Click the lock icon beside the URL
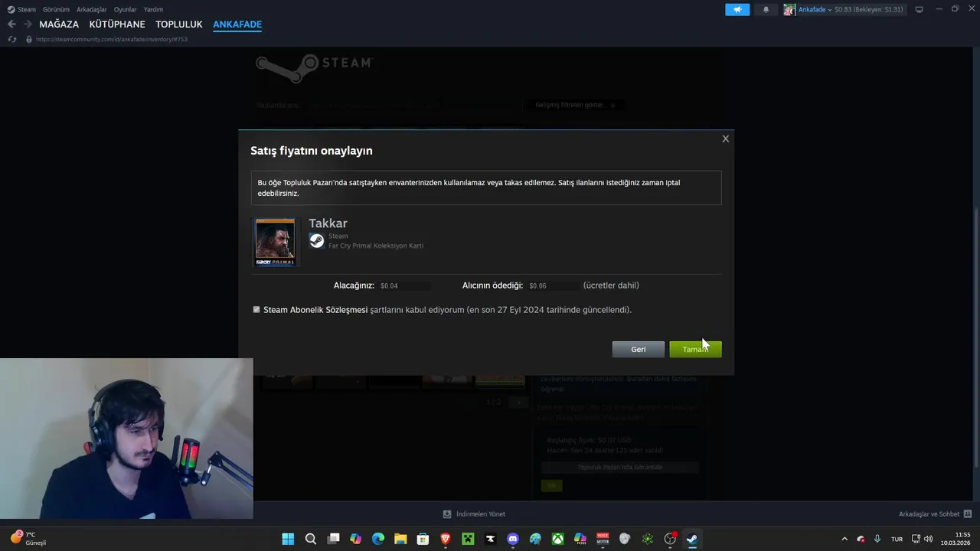 [x=29, y=39]
